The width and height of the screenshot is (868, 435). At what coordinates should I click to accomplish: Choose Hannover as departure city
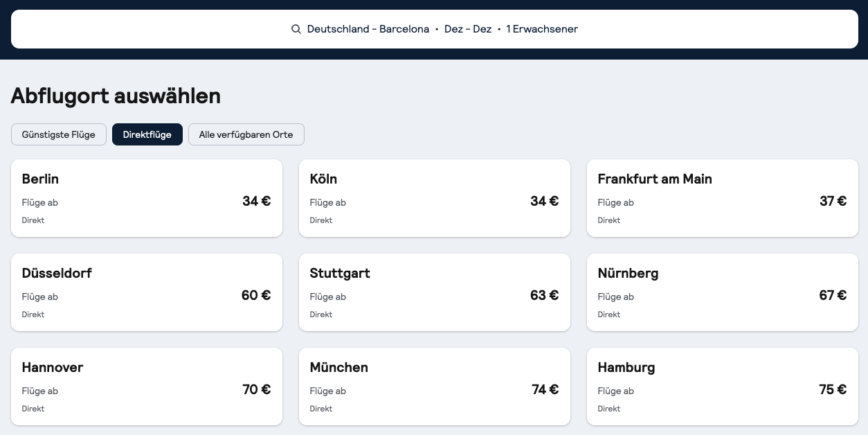tap(146, 387)
